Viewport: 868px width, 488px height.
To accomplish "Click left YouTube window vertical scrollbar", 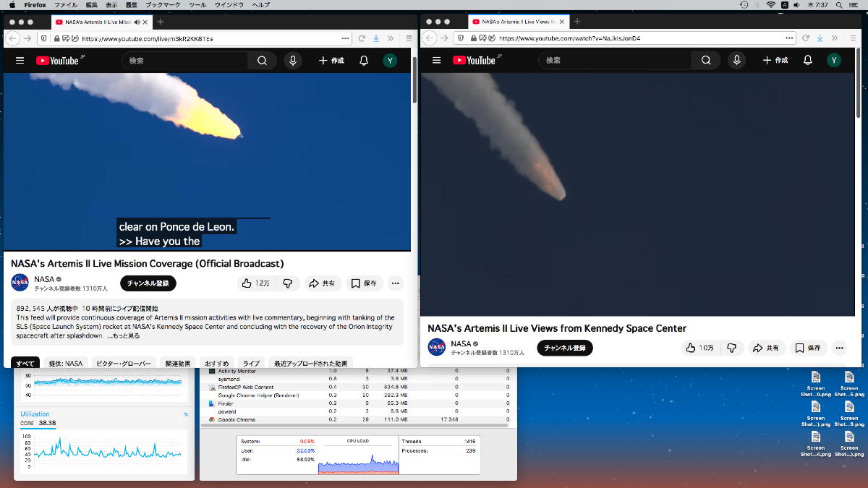I will click(x=414, y=80).
